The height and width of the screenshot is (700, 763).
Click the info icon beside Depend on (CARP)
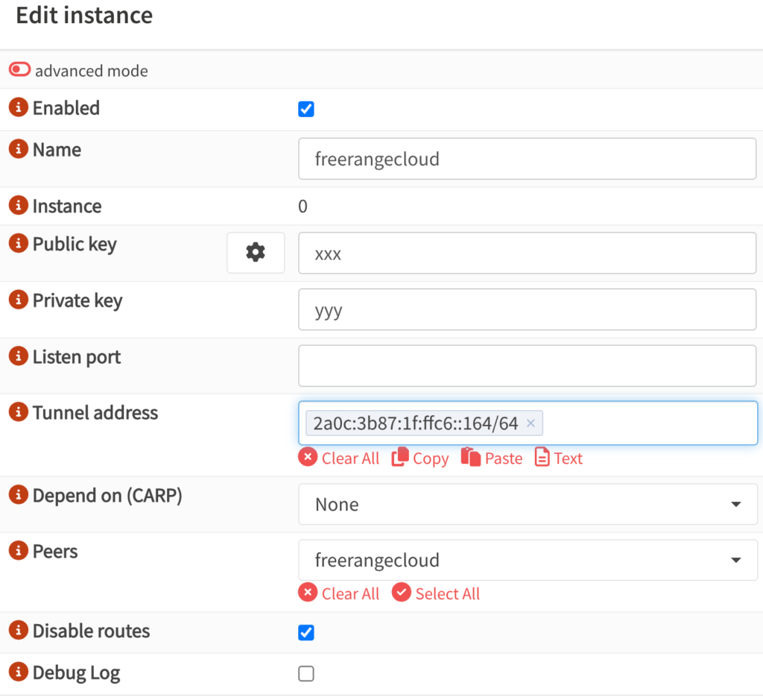tap(19, 495)
